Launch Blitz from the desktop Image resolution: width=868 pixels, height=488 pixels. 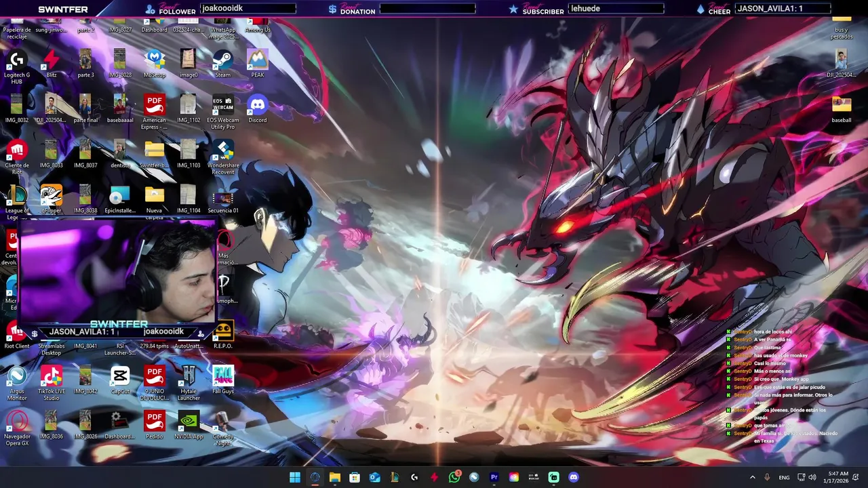click(x=52, y=64)
